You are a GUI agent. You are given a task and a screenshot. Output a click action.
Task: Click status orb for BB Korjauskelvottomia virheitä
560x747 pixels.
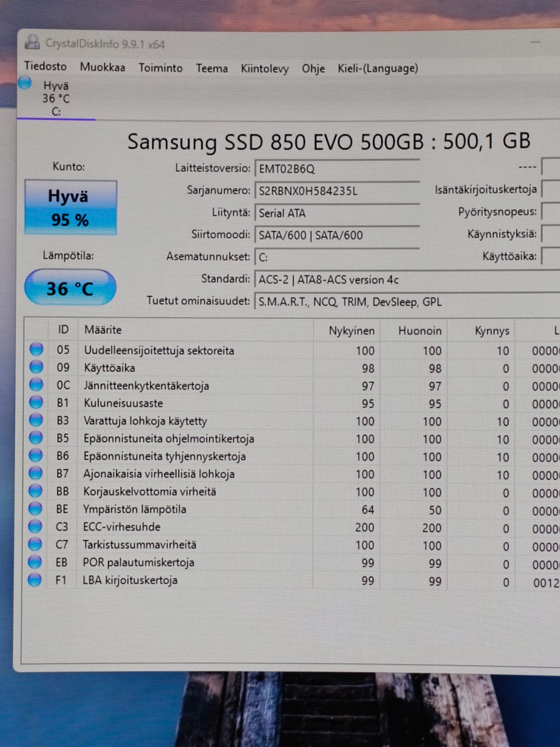coord(36,490)
